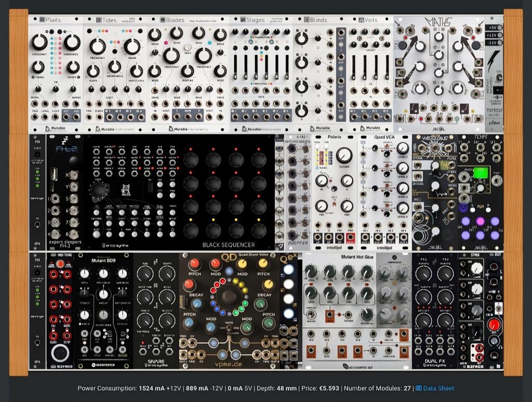Select the Blinds module
The width and height of the screenshot is (532, 402).
click(x=321, y=74)
